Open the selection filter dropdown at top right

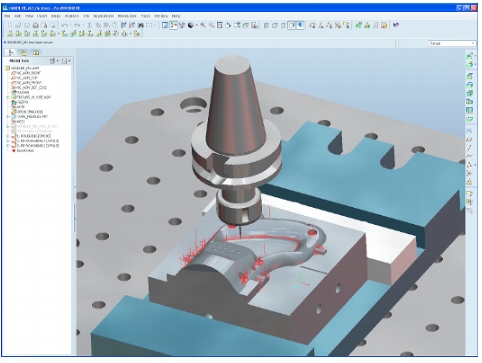pyautogui.click(x=451, y=43)
